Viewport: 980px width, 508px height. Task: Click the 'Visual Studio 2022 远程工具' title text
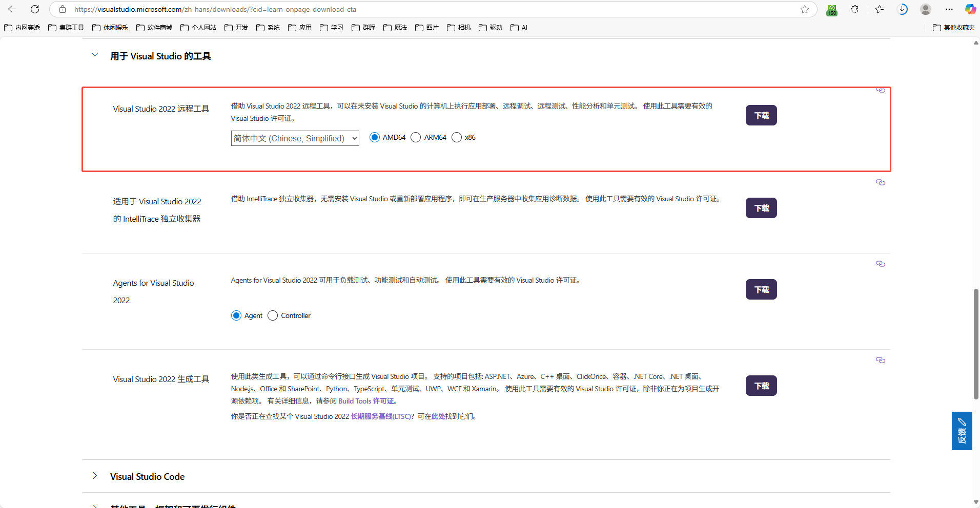[161, 109]
